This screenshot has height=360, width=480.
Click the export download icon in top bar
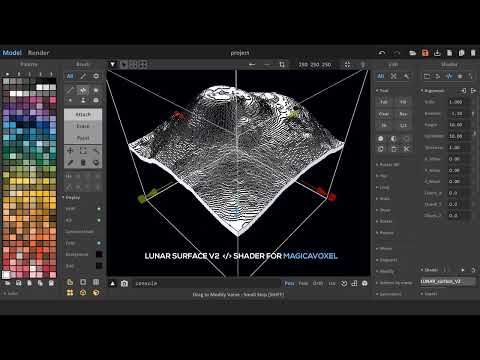pos(437,53)
